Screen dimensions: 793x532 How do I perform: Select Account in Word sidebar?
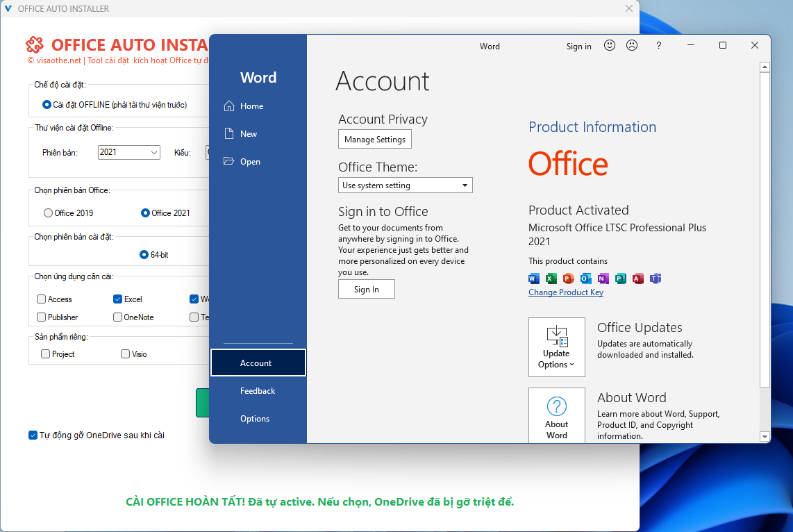click(x=258, y=363)
